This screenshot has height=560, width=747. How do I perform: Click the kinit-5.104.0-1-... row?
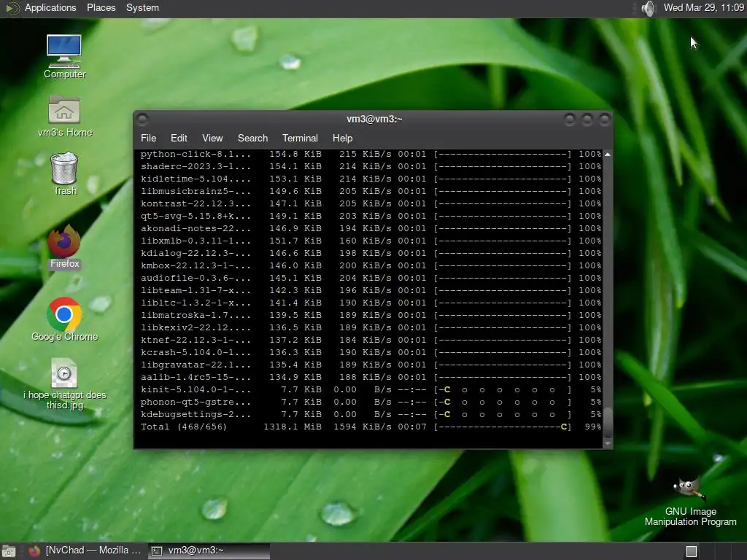(x=371, y=389)
